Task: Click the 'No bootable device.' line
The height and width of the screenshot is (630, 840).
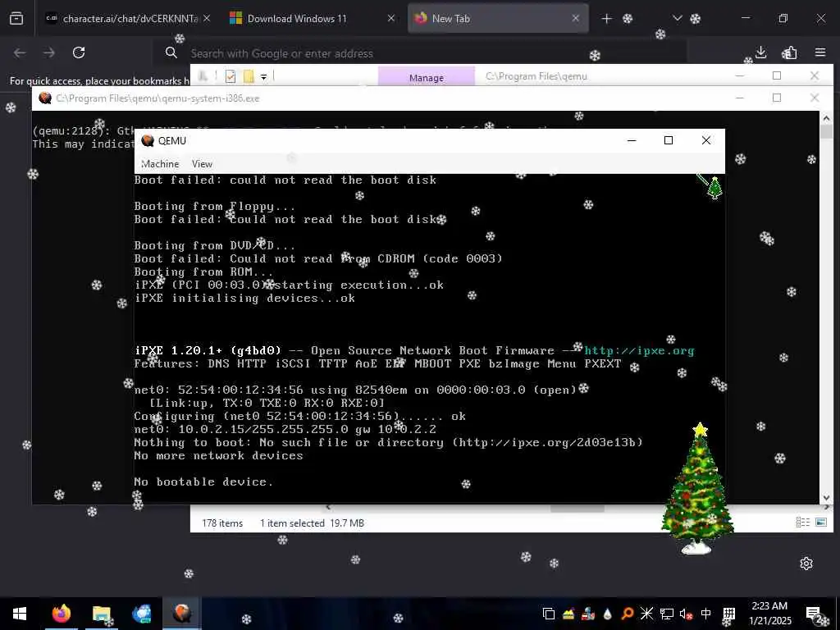Action: point(203,482)
